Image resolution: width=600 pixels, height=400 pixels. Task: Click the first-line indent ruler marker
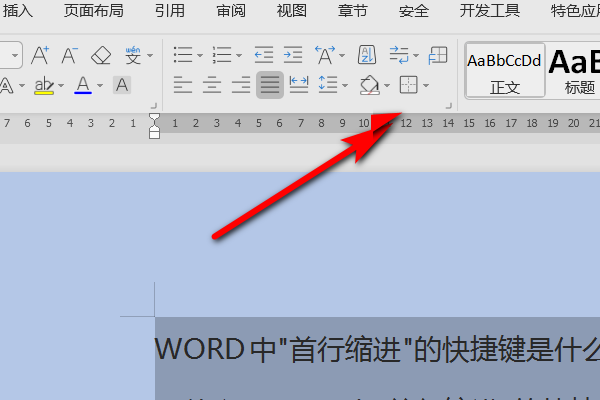coord(154,117)
